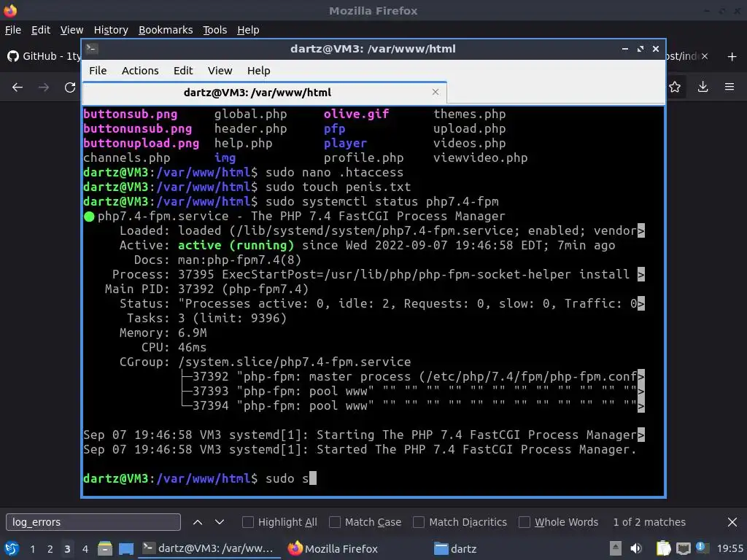Image resolution: width=747 pixels, height=560 pixels.
Task: Select Mozilla Firefox task in taskbar
Action: (333, 548)
